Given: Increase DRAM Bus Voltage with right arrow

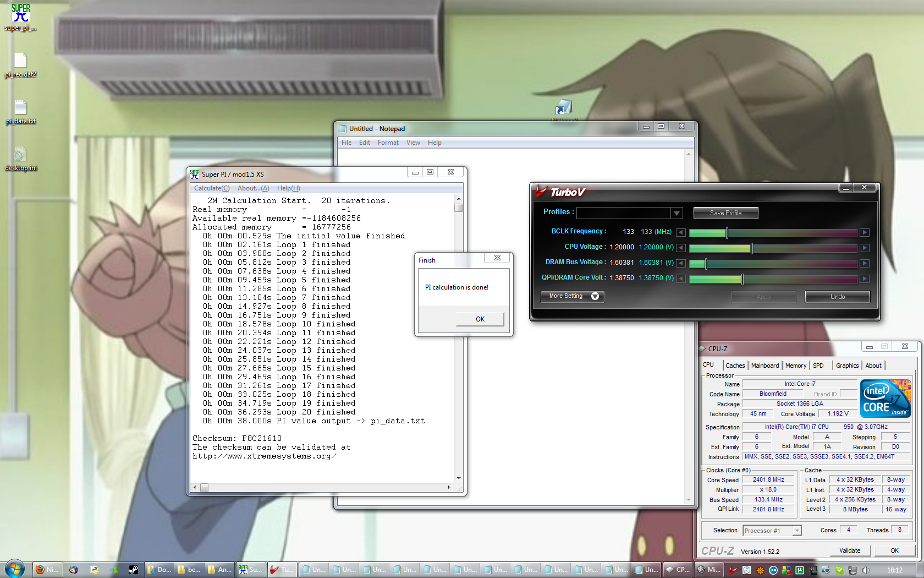Looking at the screenshot, I should click(865, 263).
